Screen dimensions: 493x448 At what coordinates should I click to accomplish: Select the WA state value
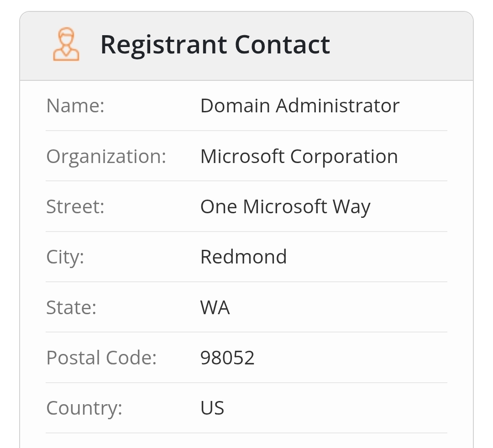coord(215,308)
